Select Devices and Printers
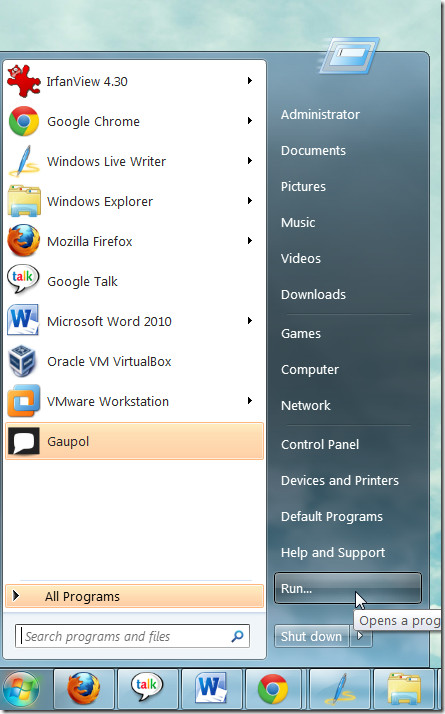This screenshot has width=445, height=714. click(x=340, y=480)
